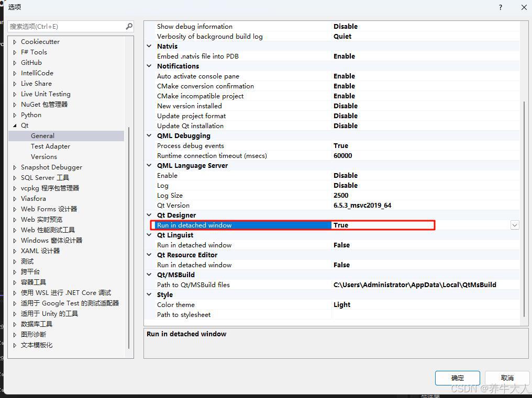Collapse the Natvis section chevron
The height and width of the screenshot is (398, 532).
click(149, 46)
